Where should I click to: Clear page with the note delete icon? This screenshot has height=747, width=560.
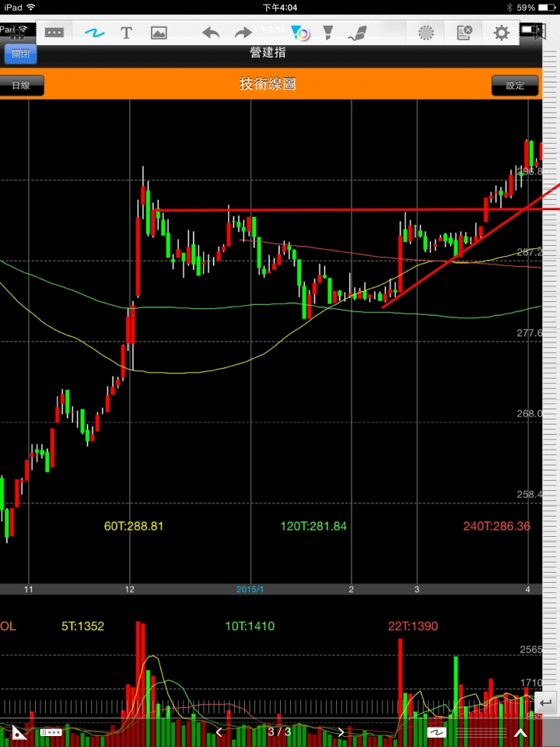click(x=464, y=33)
